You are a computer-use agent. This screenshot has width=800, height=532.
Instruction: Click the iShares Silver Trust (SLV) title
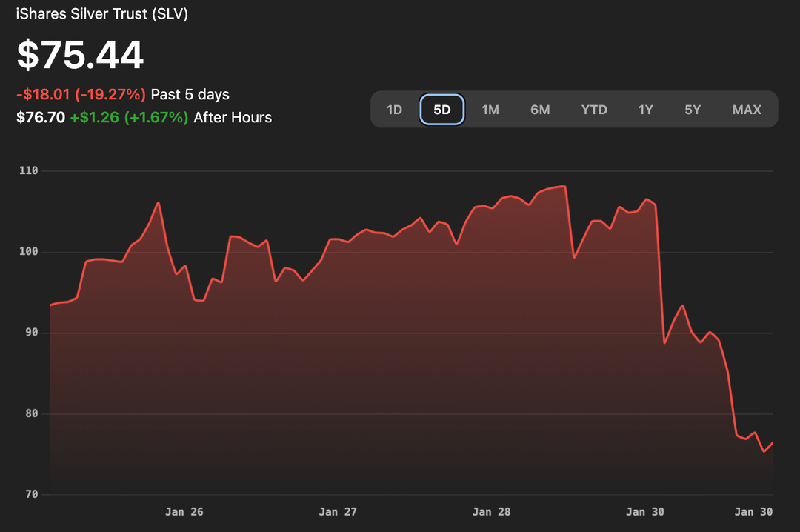(102, 15)
